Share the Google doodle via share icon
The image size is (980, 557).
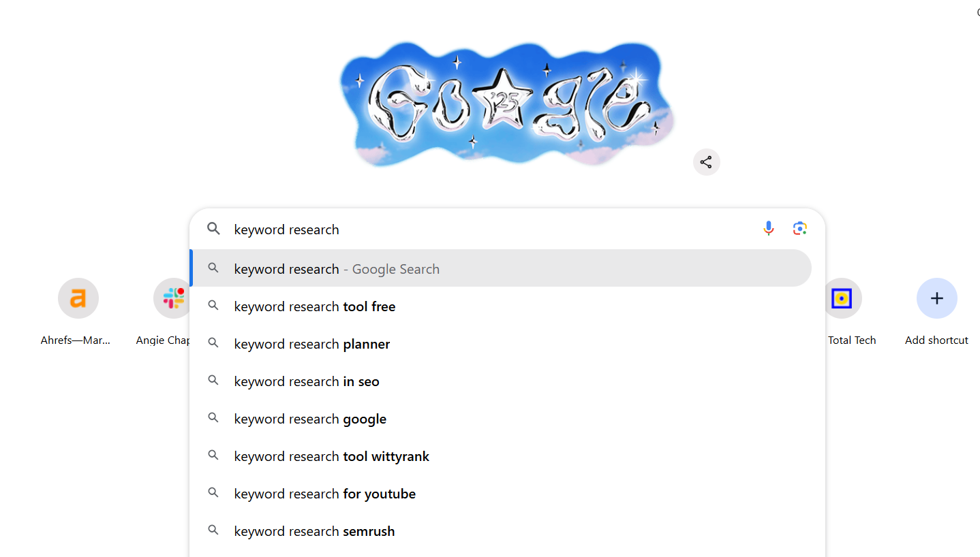coord(706,162)
